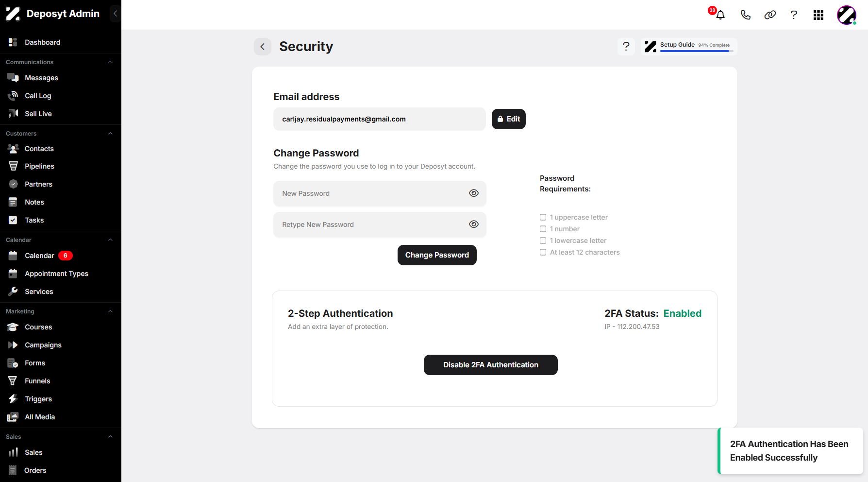The height and width of the screenshot is (482, 868).
Task: Show the New Password text
Action: [474, 193]
